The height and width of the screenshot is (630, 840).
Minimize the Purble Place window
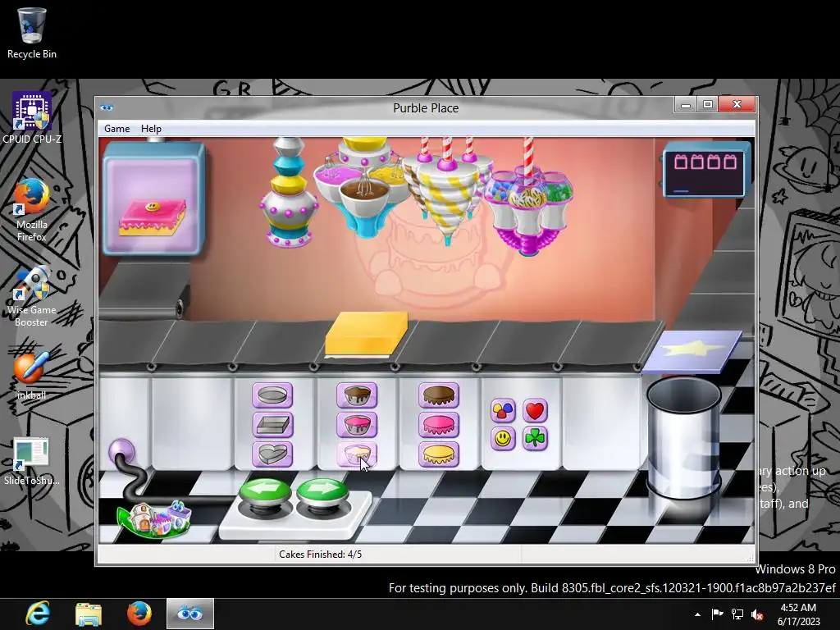click(x=686, y=104)
